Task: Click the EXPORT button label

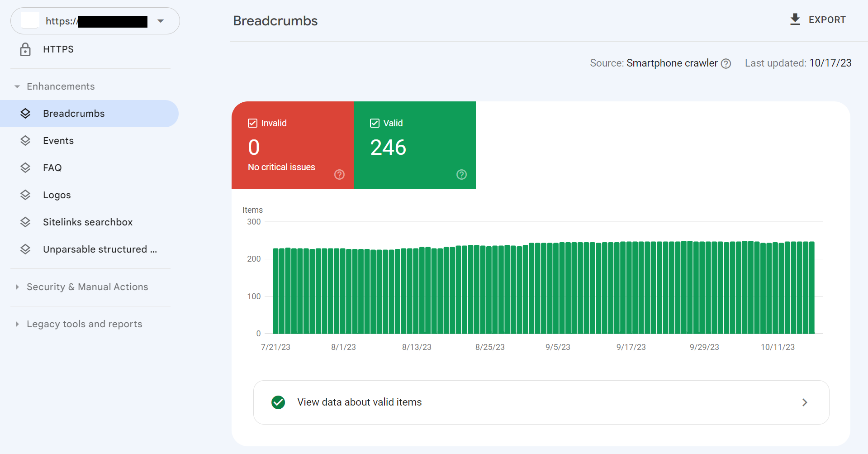Action: (x=827, y=20)
